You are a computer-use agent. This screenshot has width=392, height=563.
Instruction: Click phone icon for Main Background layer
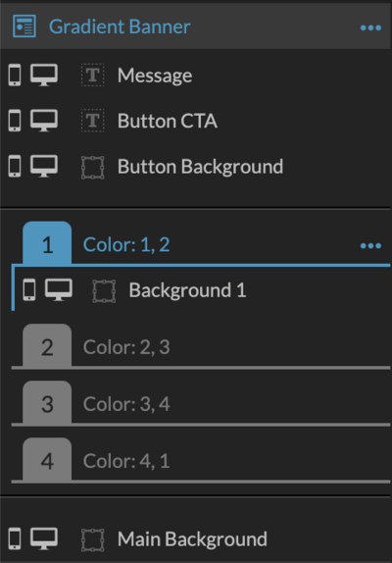pyautogui.click(x=15, y=538)
